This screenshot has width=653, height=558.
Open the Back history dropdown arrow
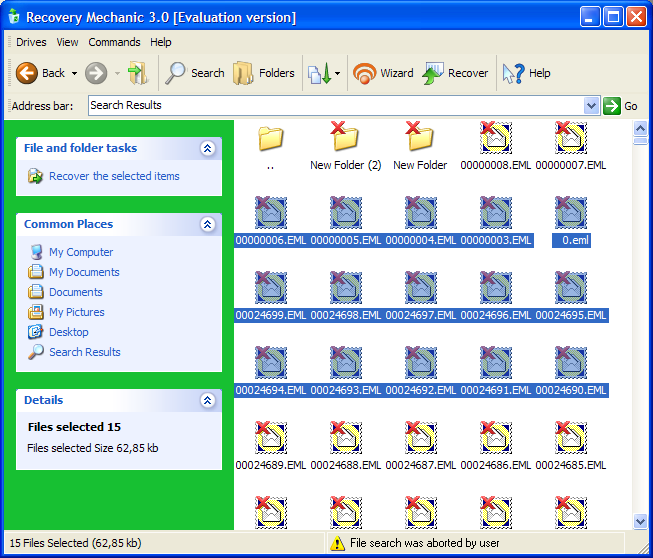[x=75, y=74]
